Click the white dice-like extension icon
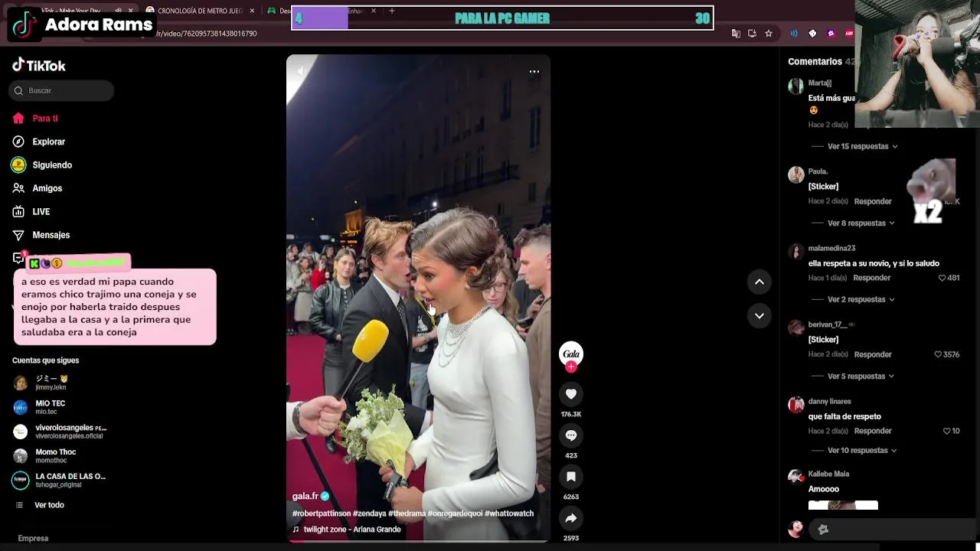 pyautogui.click(x=812, y=34)
